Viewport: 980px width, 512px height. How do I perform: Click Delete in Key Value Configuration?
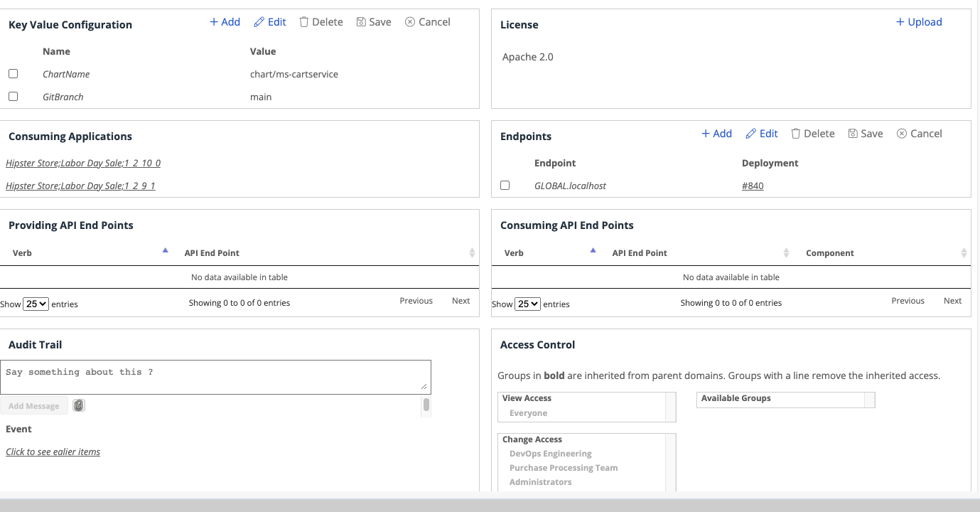pyautogui.click(x=321, y=22)
